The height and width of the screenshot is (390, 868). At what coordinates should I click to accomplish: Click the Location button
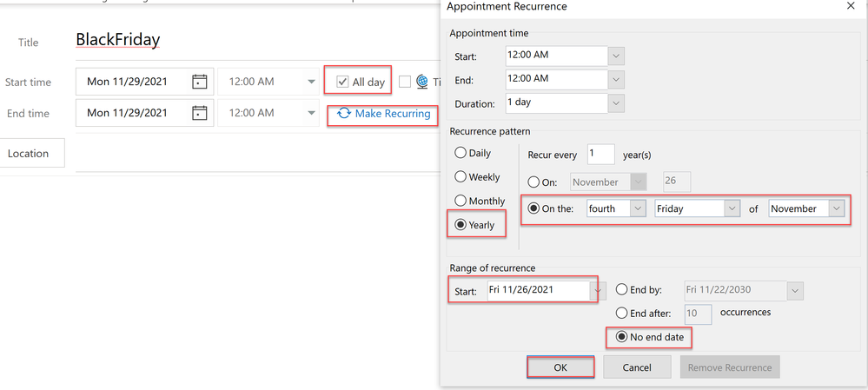[x=29, y=154]
